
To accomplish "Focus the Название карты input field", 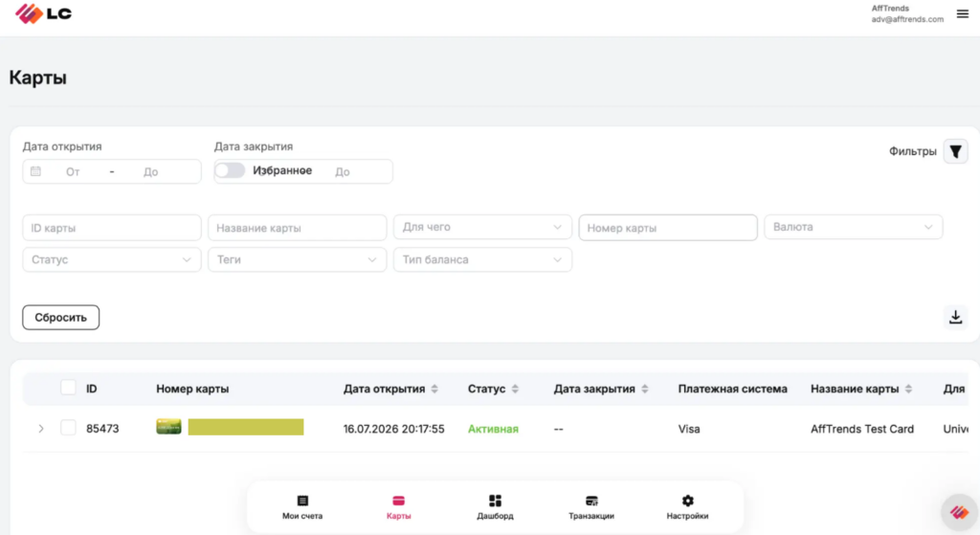I will (297, 228).
